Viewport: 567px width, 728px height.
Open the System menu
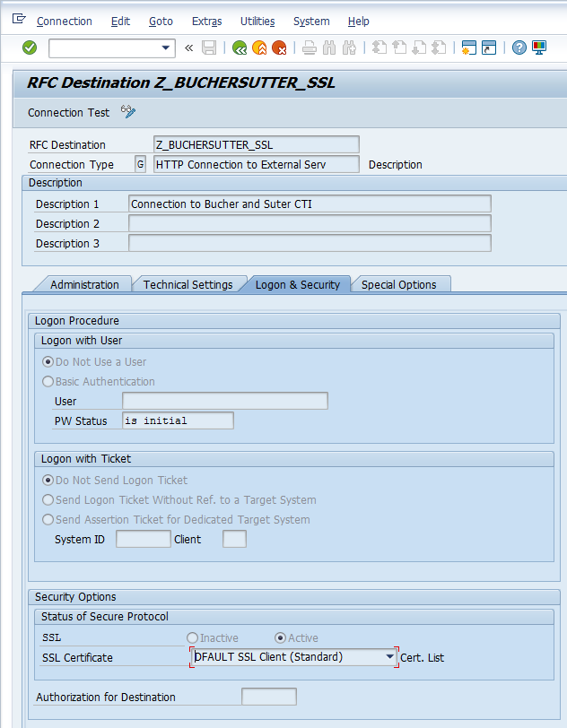tap(311, 22)
